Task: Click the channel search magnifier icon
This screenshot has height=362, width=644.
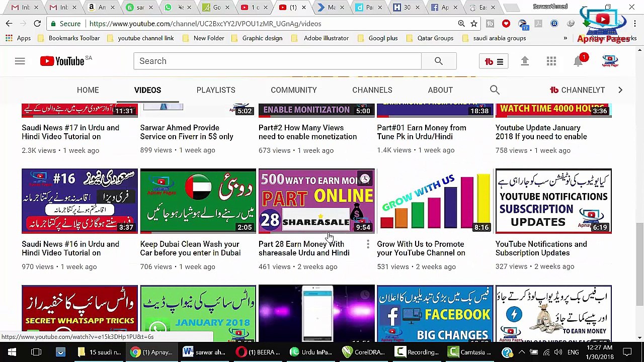Action: (495, 90)
